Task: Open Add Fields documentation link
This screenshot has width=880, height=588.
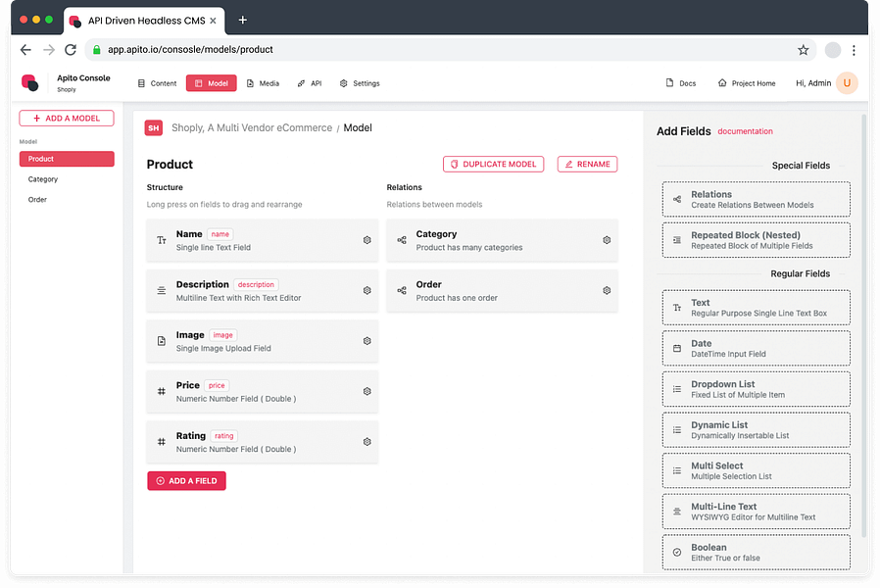Action: [746, 131]
